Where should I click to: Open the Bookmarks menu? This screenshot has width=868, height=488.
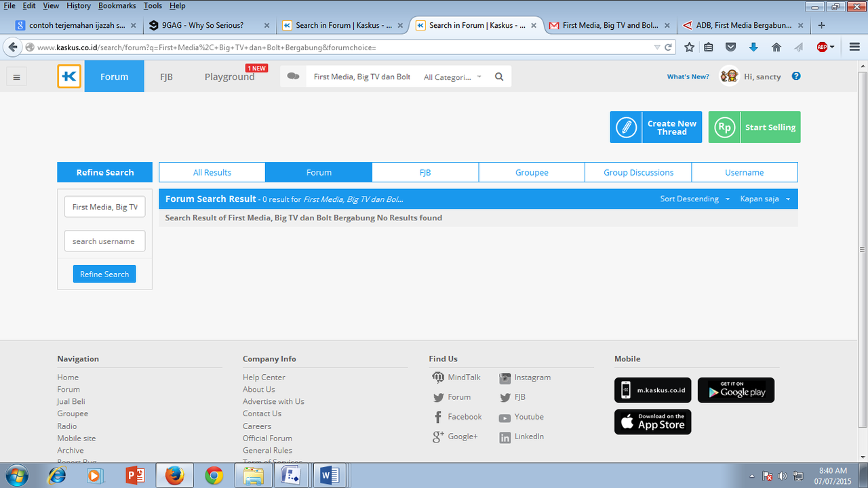117,5
